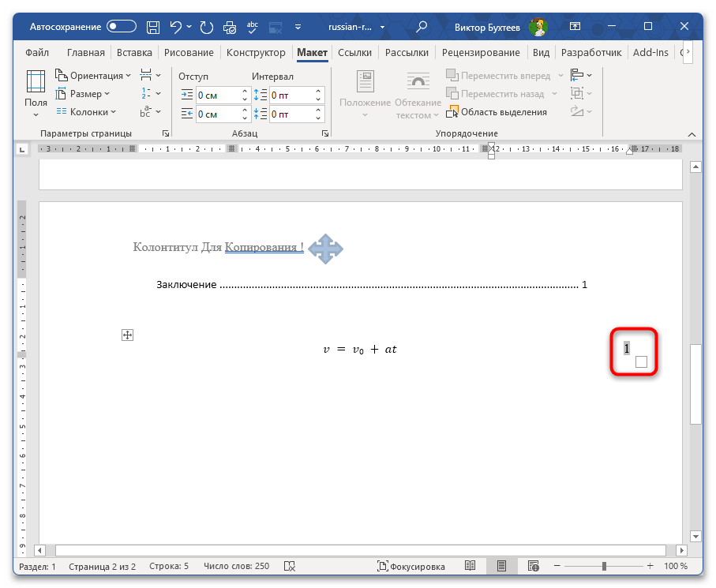This screenshot has width=716, height=588.
Task: Switch to the Вставка tab
Action: click(134, 53)
